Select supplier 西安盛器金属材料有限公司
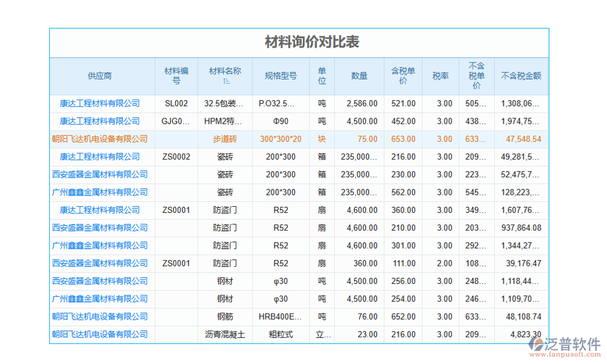 pos(100,174)
